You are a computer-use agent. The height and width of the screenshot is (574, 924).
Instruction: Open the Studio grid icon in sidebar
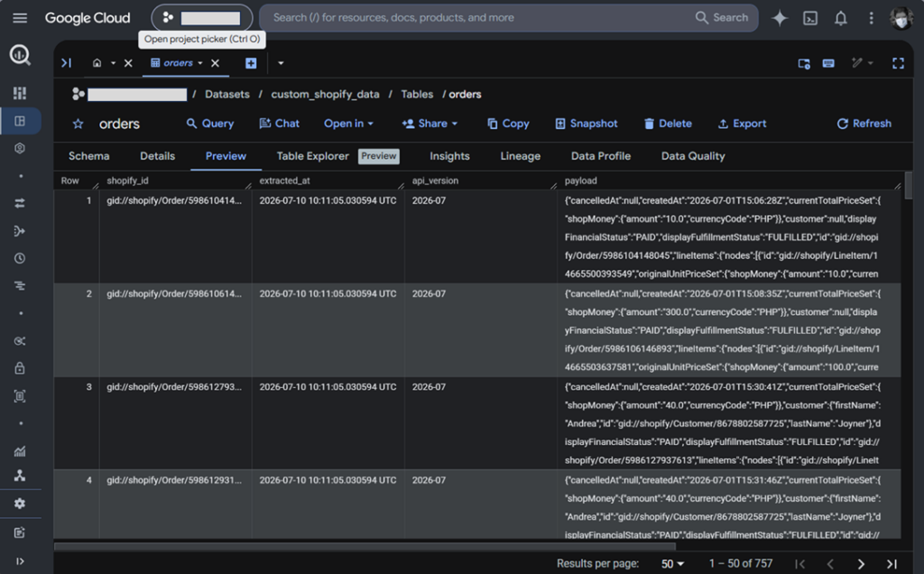tap(20, 93)
